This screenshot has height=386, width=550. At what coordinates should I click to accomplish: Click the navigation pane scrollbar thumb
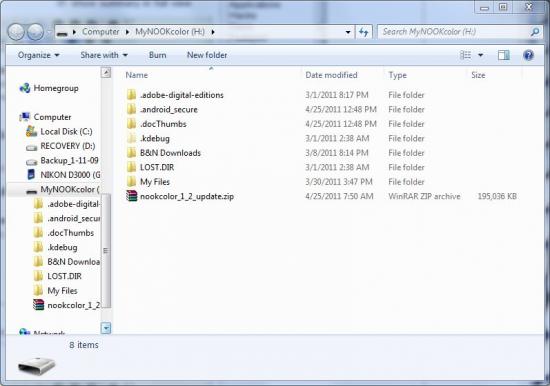pos(106,251)
